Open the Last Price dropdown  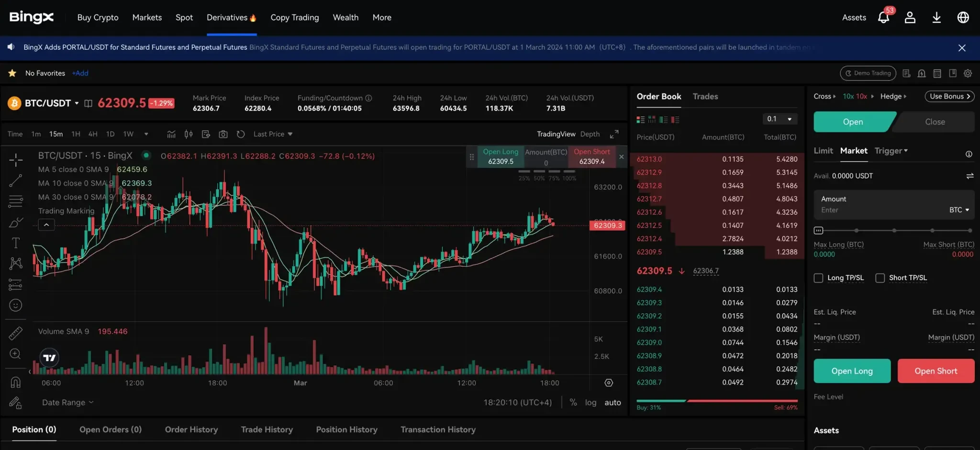coord(273,134)
